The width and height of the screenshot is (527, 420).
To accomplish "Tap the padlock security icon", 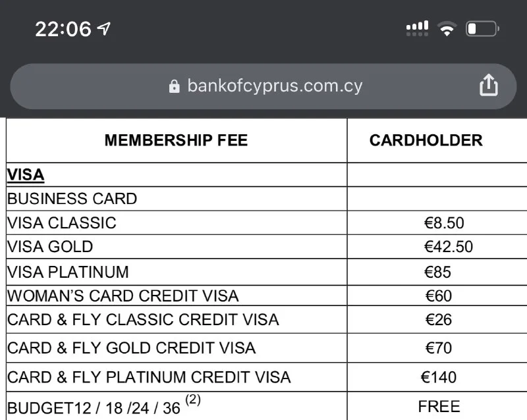I will click(x=175, y=86).
